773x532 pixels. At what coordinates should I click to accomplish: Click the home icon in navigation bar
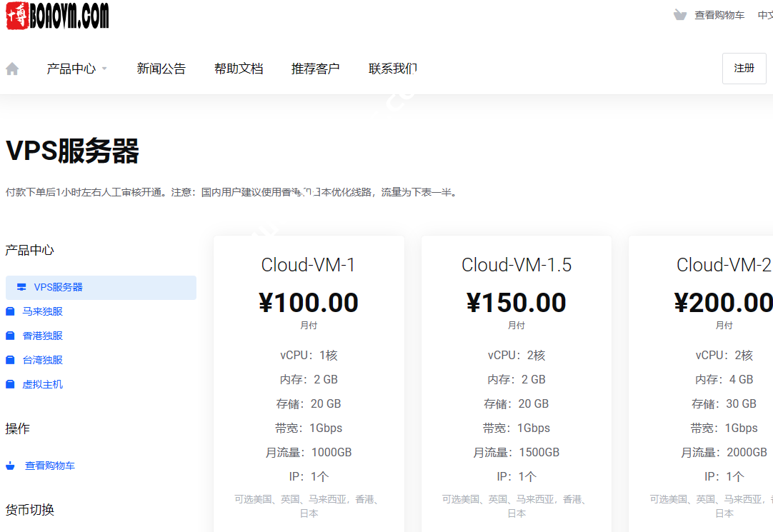pyautogui.click(x=12, y=68)
